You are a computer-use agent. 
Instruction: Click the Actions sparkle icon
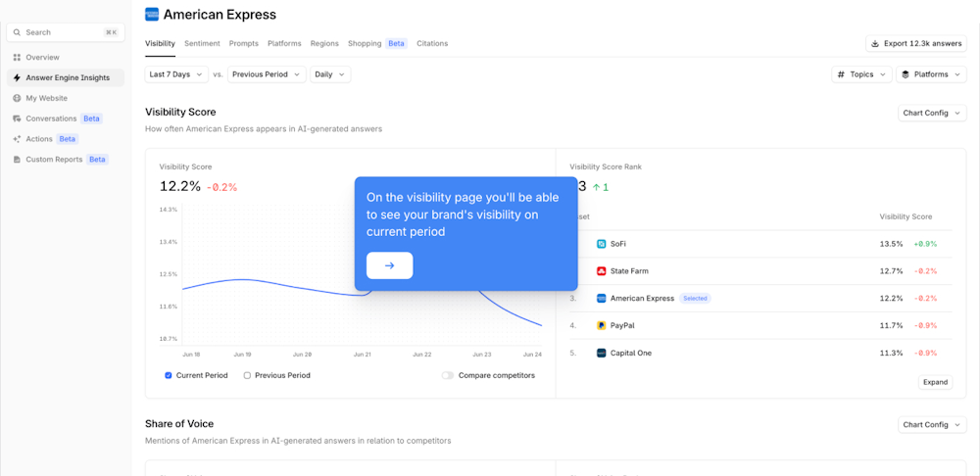click(17, 139)
